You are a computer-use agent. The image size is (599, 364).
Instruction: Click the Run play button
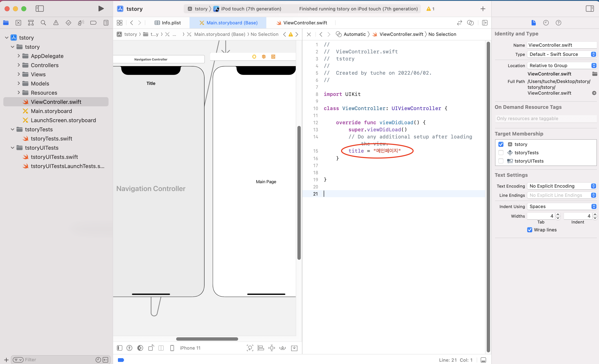[x=101, y=9]
